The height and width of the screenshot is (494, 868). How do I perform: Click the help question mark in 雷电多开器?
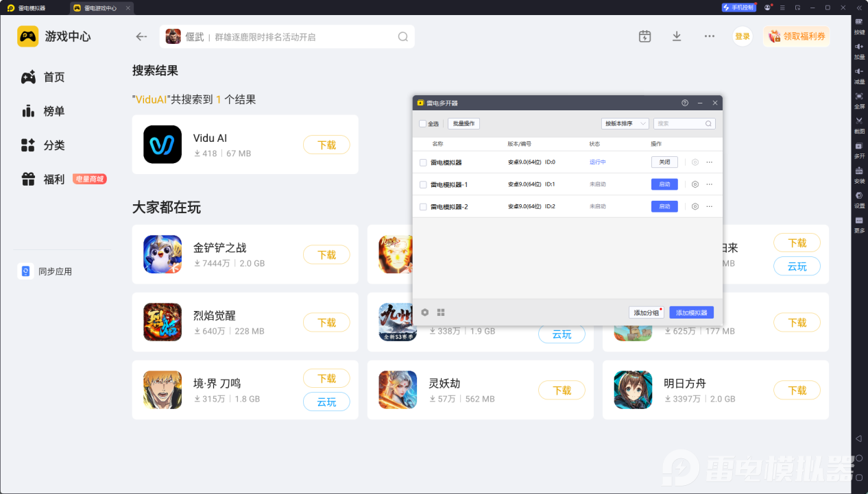tap(685, 103)
